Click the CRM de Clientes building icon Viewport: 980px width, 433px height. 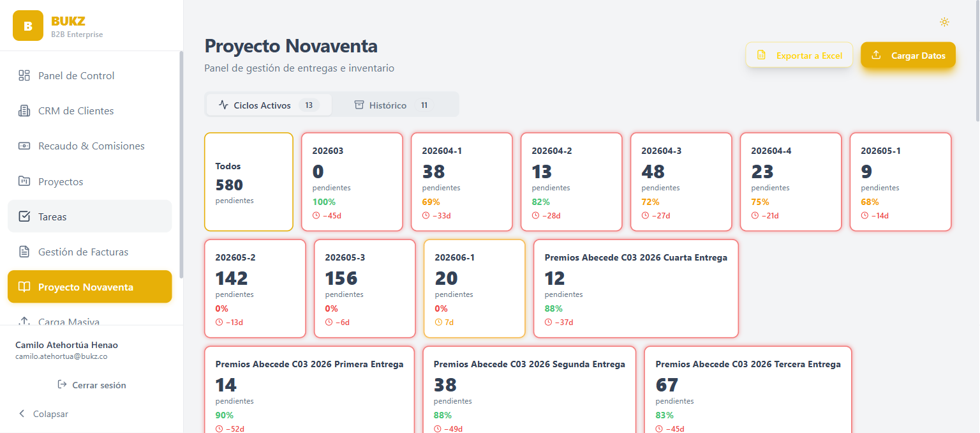(24, 111)
